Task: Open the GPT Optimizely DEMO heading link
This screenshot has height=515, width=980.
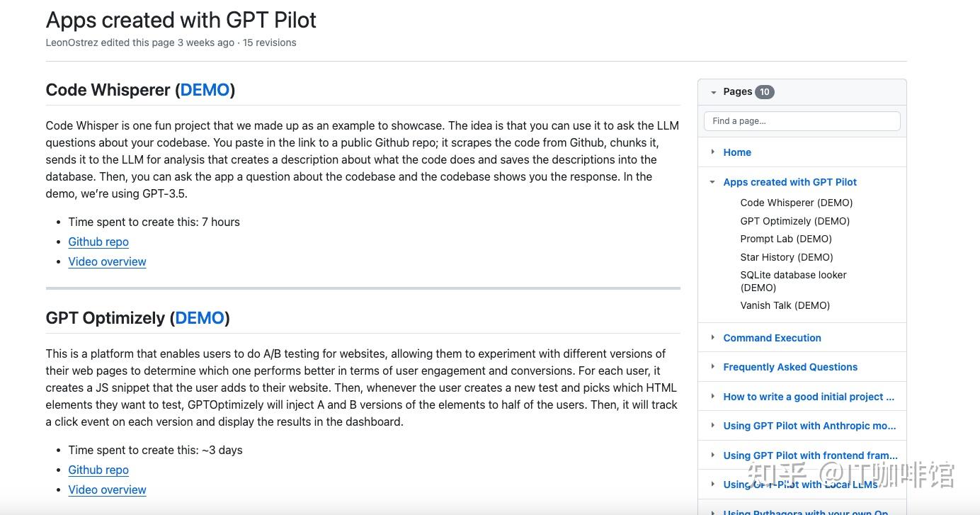Action: 200,318
